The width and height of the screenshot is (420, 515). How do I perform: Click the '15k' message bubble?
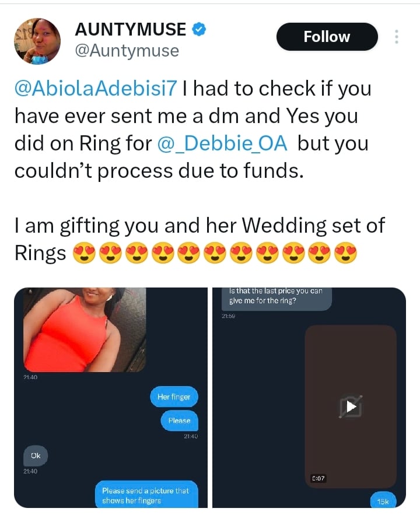(x=383, y=501)
